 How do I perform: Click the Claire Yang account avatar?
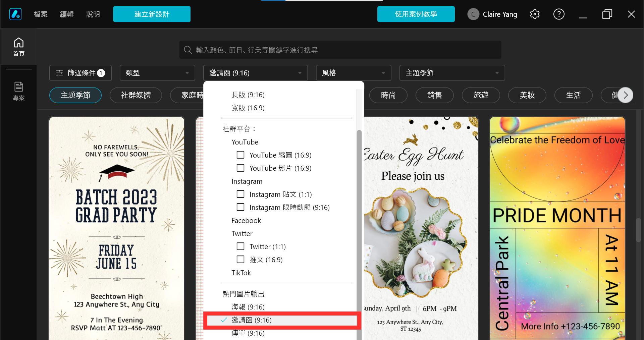(x=473, y=14)
